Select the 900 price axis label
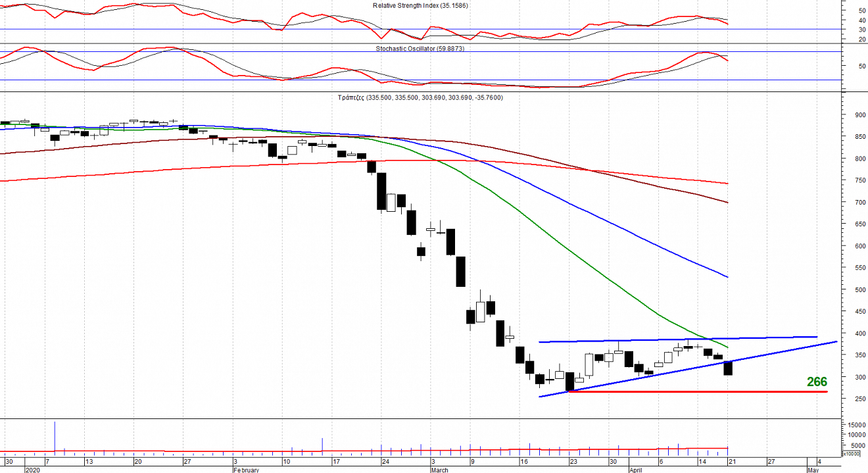 [x=854, y=115]
